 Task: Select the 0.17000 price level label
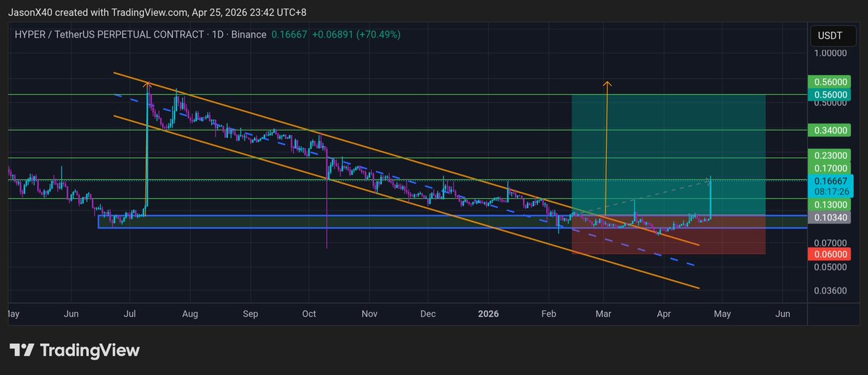pyautogui.click(x=830, y=168)
